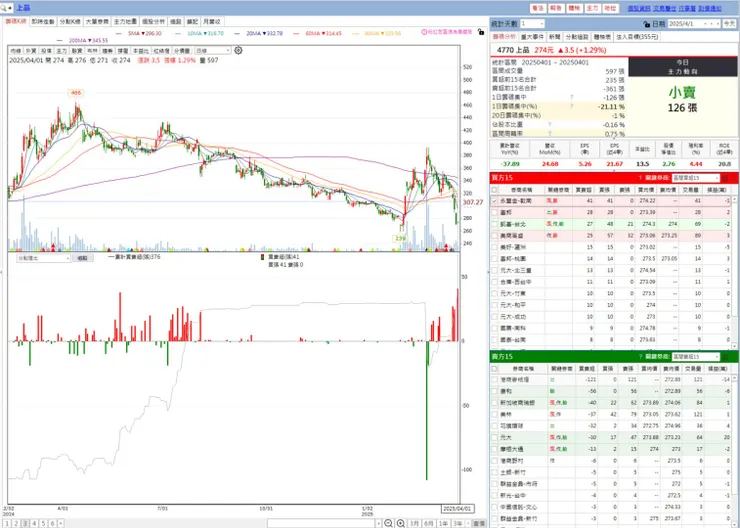Switch to the 分點K線 tab

70,22
